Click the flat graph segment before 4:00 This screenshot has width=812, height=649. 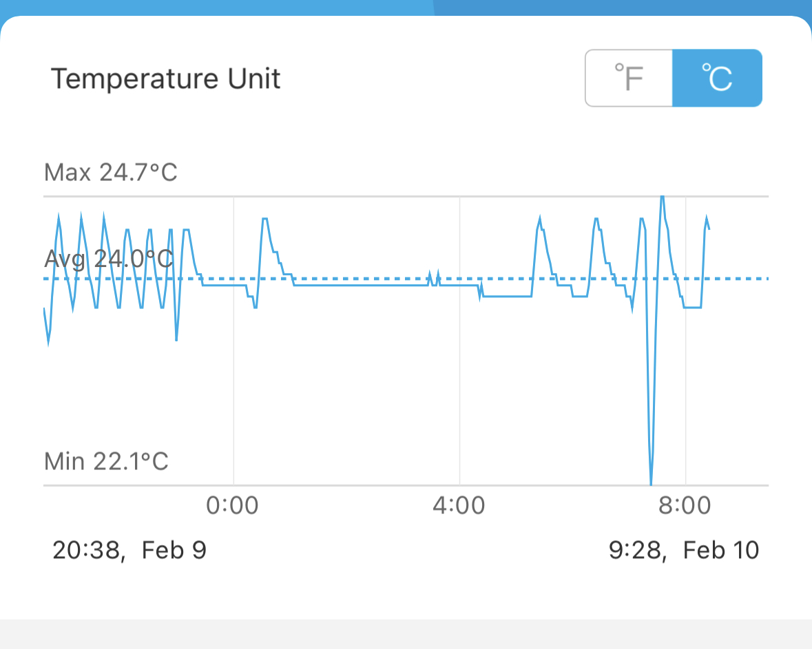tap(358, 285)
